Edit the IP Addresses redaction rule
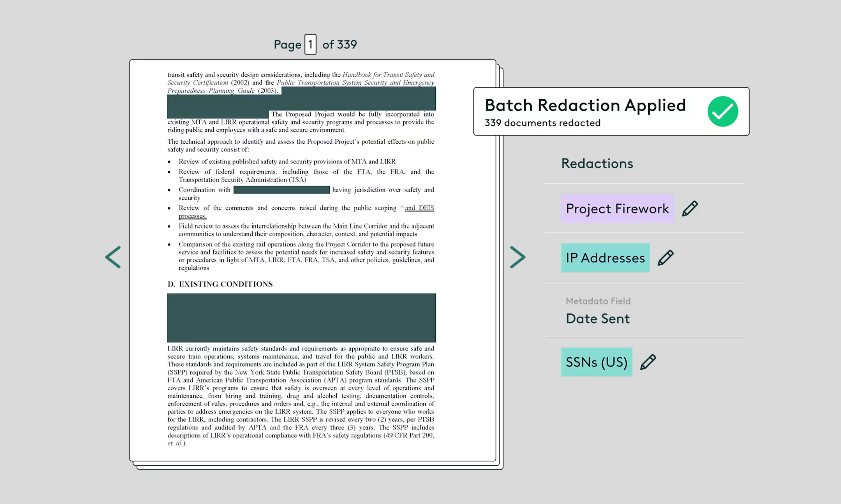This screenshot has height=504, width=841. (x=665, y=258)
